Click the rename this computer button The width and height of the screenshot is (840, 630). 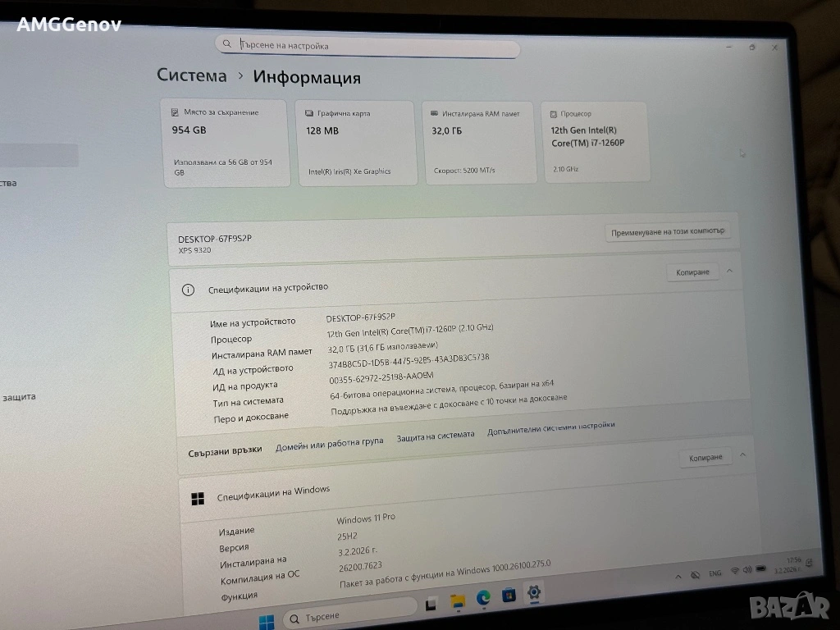pos(668,232)
